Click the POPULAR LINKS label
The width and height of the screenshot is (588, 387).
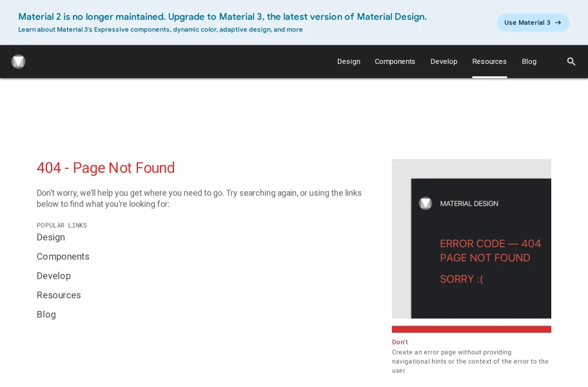[x=62, y=225]
